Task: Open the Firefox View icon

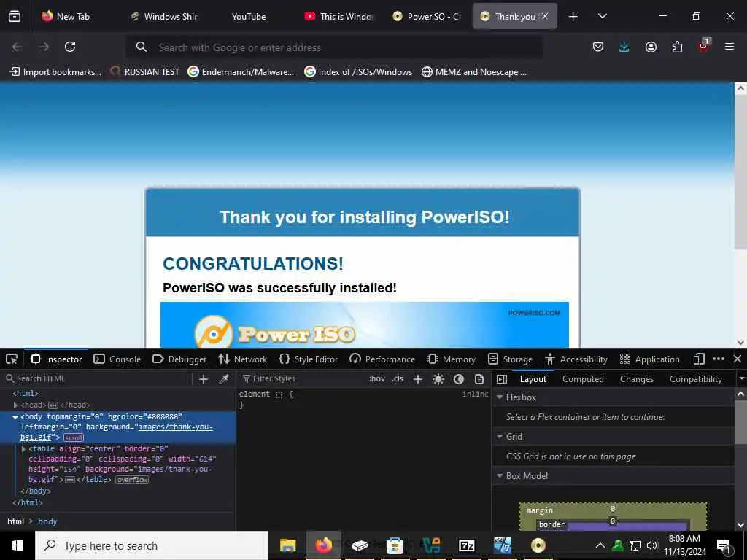Action: pos(15,17)
